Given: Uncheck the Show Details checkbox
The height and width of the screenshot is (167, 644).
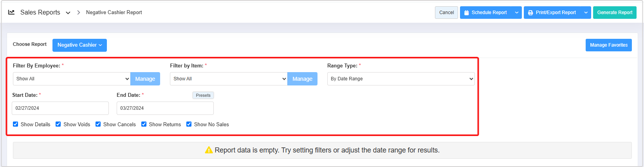Looking at the screenshot, I should click(x=16, y=124).
